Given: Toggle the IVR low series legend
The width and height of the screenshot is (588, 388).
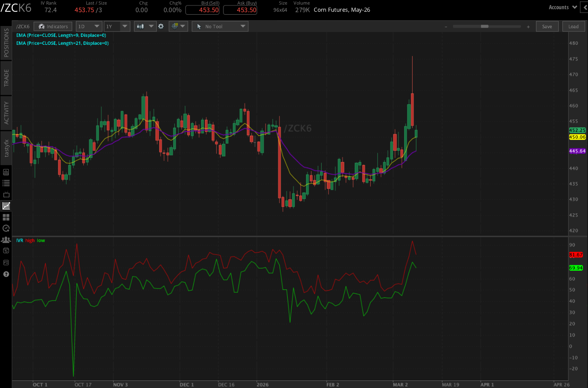Looking at the screenshot, I should [40, 241].
